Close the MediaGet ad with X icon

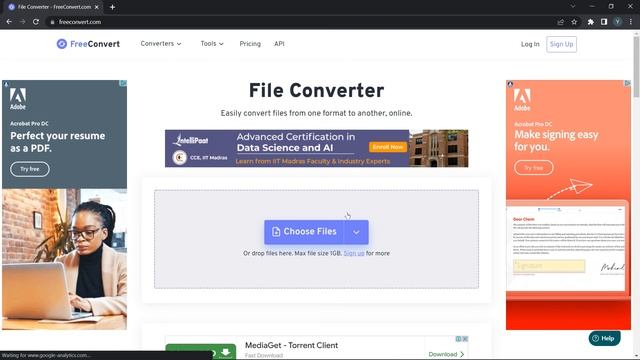click(465, 339)
